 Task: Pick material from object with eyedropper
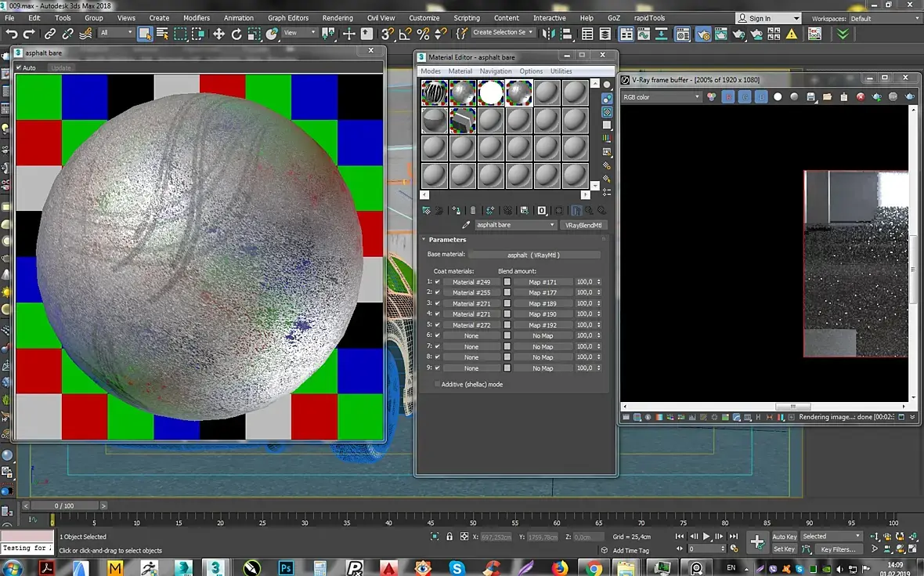tap(466, 225)
